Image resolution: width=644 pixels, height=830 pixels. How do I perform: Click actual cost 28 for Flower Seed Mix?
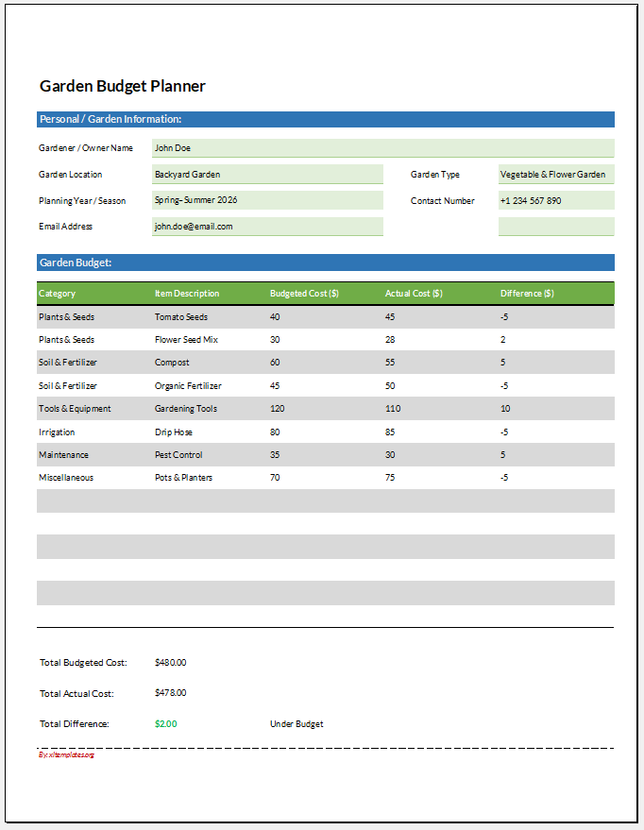[x=390, y=340]
